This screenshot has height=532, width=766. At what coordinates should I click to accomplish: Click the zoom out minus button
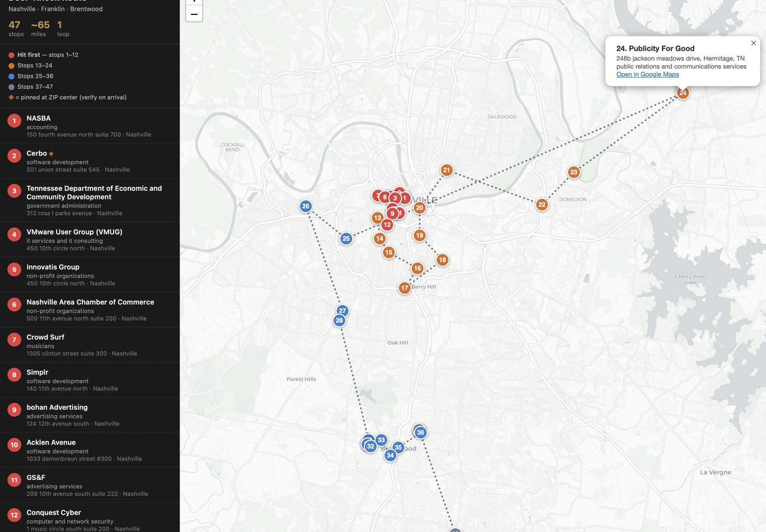tap(194, 14)
